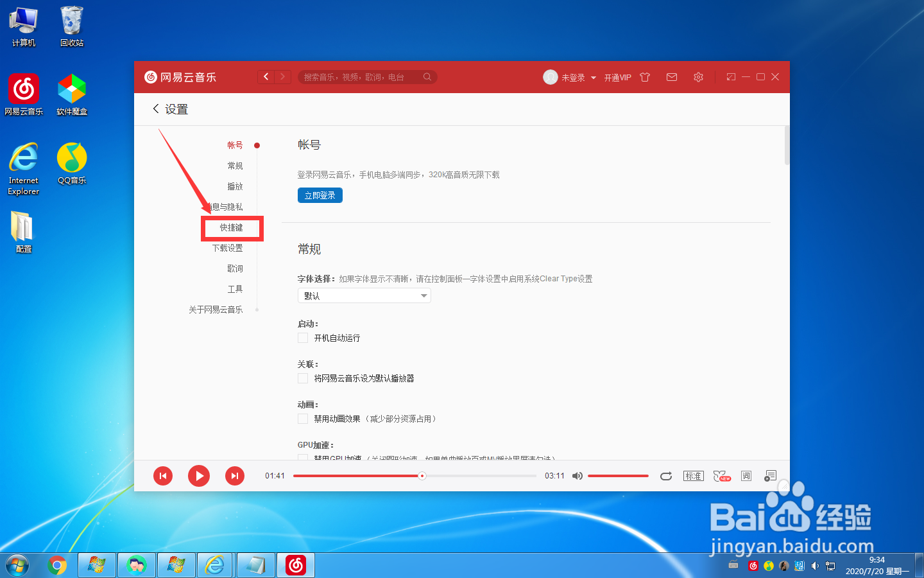
Task: Check 禁用动画效果 option
Action: [x=303, y=419]
